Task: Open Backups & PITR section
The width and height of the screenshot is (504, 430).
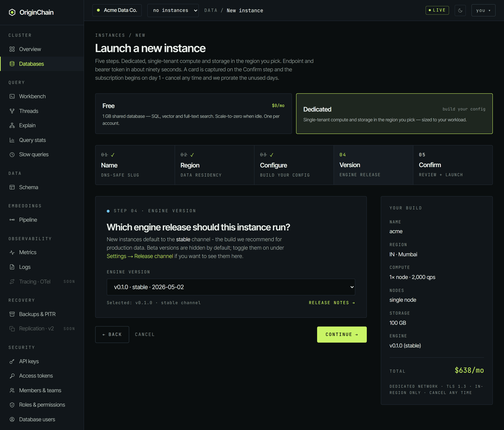Action: click(42, 314)
